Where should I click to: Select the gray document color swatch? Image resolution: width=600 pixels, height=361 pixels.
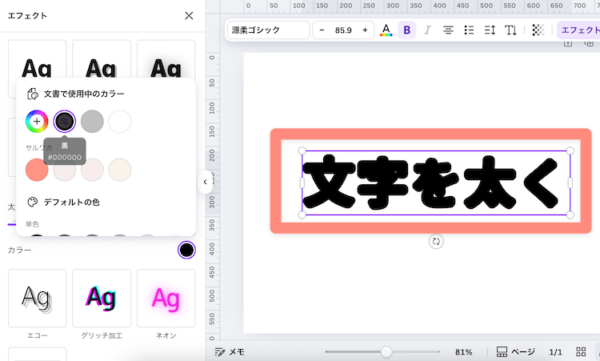[x=92, y=121]
